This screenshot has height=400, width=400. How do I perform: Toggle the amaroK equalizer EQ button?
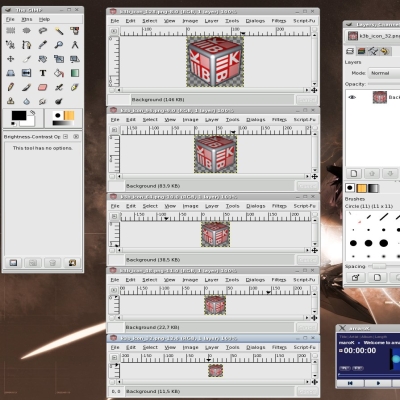(x=358, y=368)
